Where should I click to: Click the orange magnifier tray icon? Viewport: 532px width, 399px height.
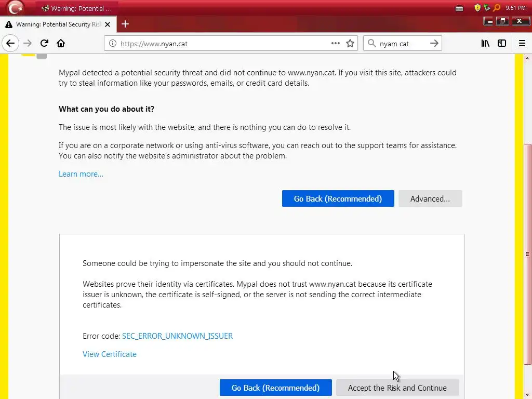[497, 8]
